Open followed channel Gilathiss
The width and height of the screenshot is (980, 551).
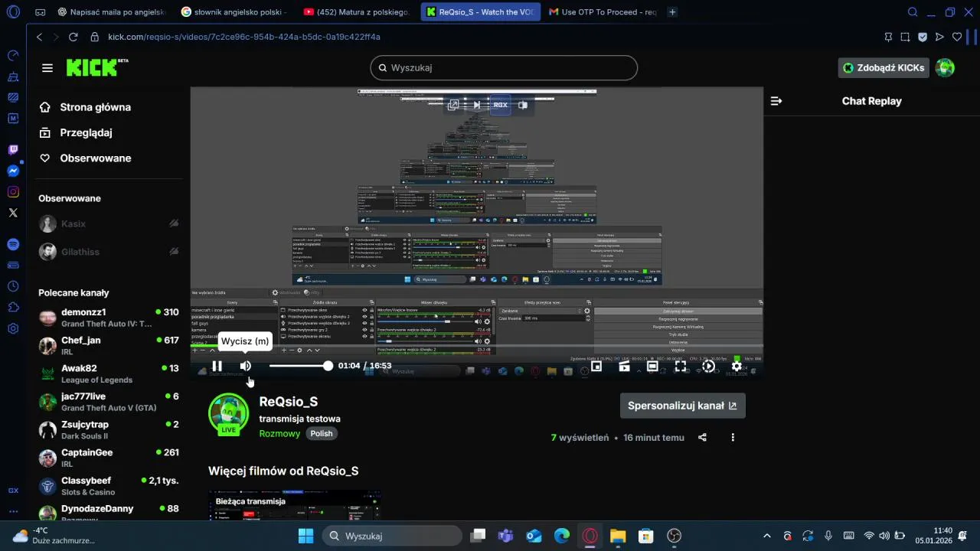pyautogui.click(x=109, y=251)
